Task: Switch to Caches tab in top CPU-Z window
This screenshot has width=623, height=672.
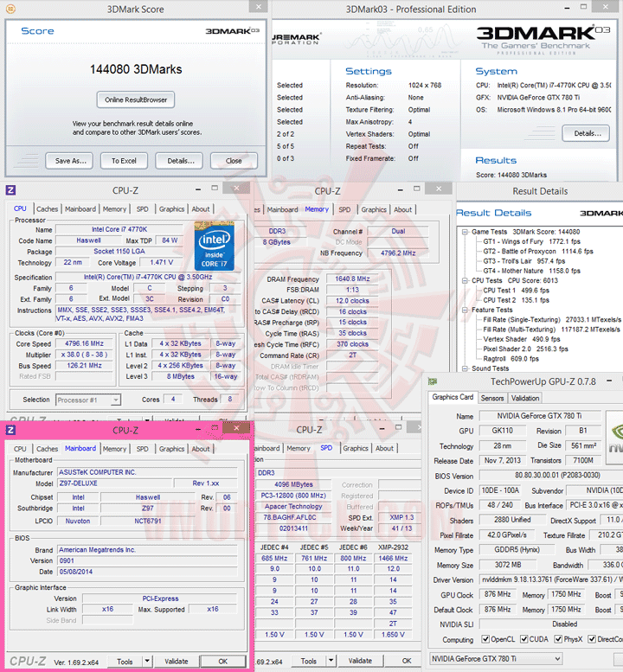Action: (x=48, y=209)
